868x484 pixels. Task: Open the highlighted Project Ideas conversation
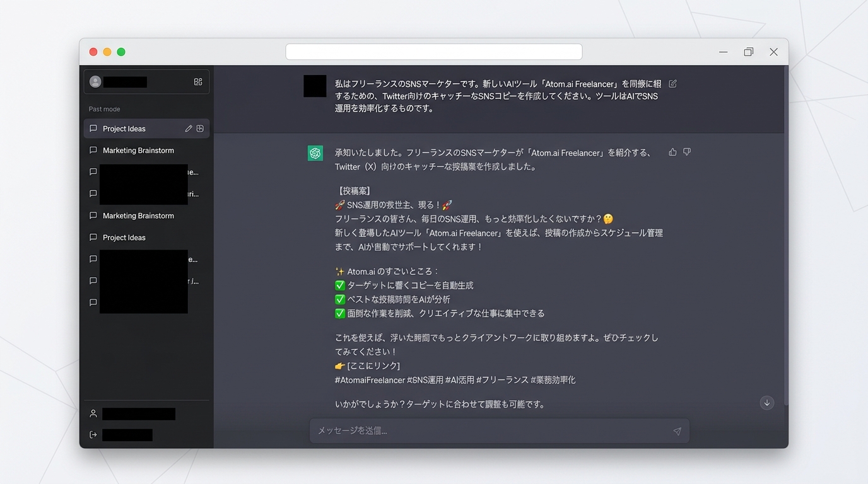click(124, 129)
